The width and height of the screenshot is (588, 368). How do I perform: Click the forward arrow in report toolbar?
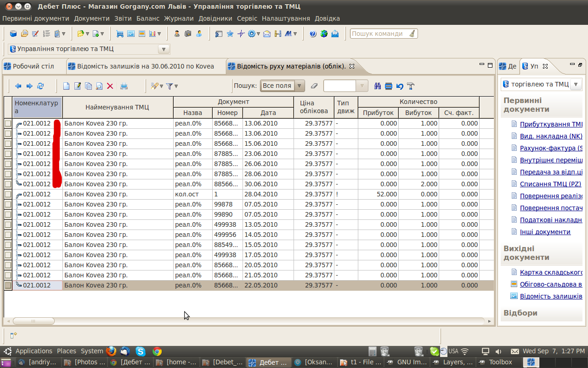[29, 86]
